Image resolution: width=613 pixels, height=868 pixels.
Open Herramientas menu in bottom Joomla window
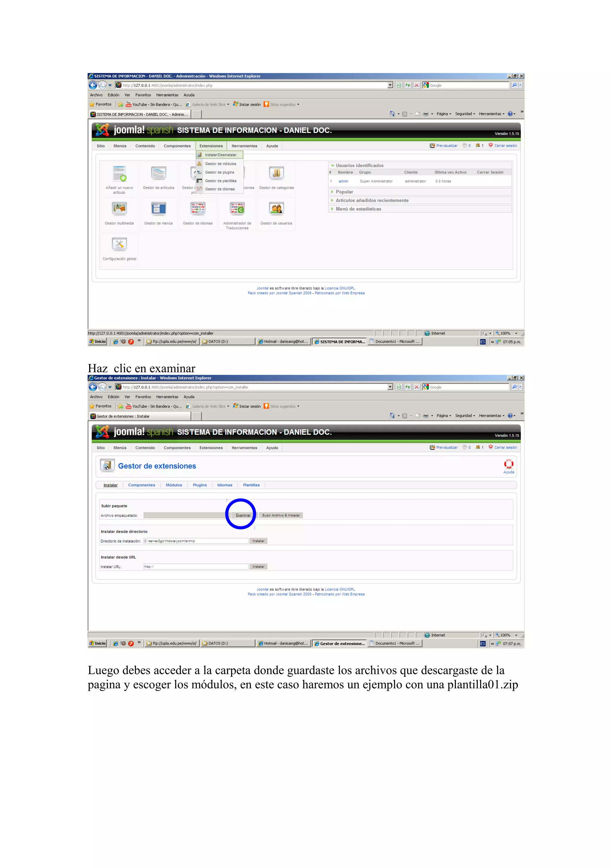coord(244,447)
